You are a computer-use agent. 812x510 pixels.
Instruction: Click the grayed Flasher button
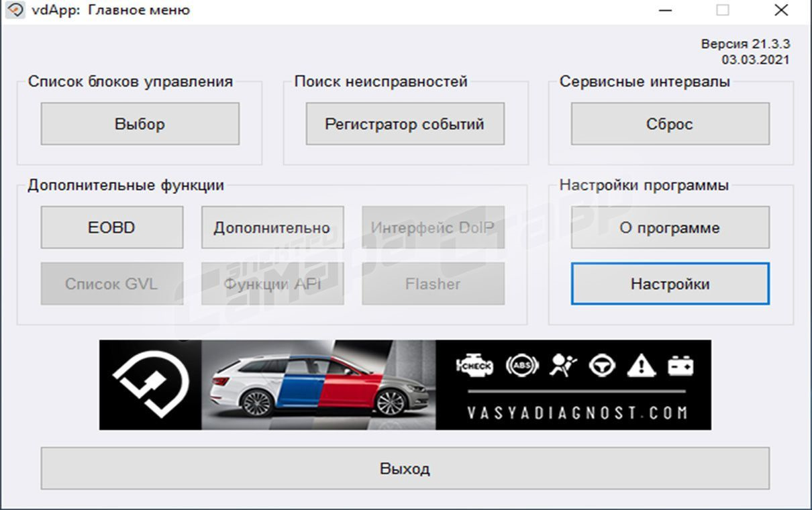coord(433,284)
